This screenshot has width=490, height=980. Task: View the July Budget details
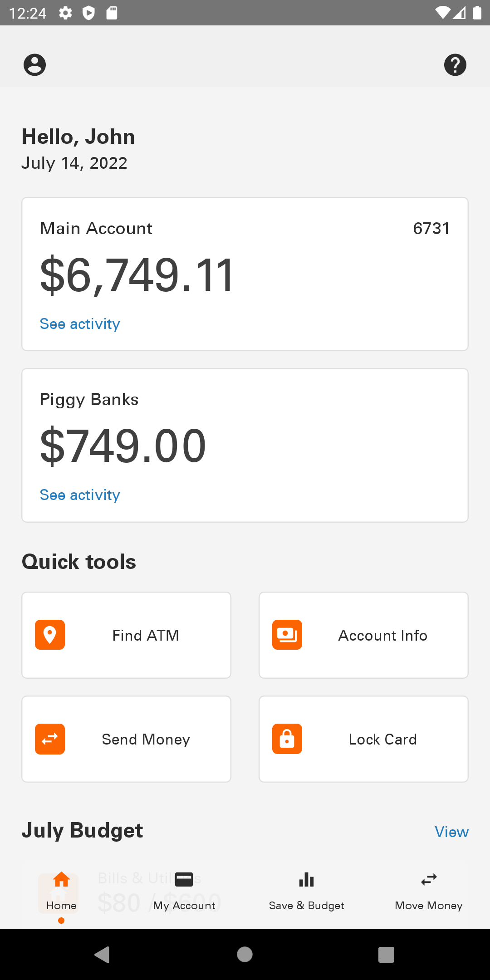[x=451, y=832]
